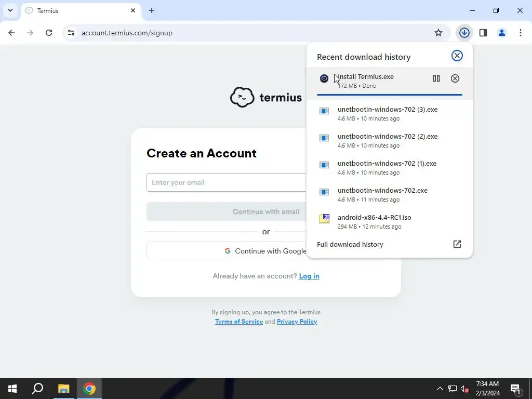Pause the Install Termius.exe download
Screen dimensions: 532x399
[x=436, y=78]
